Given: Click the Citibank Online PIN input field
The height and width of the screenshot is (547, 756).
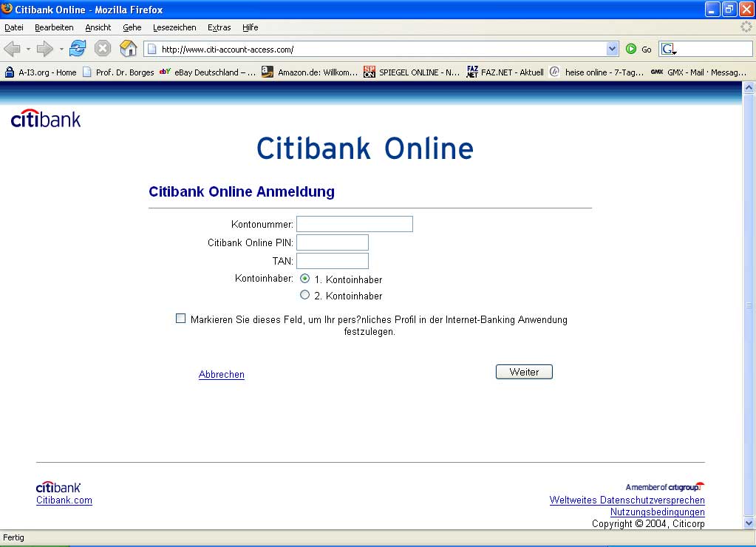Looking at the screenshot, I should (333, 242).
